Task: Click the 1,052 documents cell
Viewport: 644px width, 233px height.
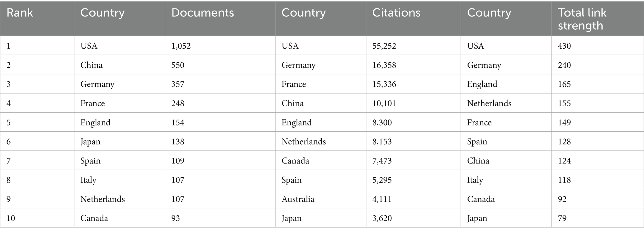Action: pos(181,46)
